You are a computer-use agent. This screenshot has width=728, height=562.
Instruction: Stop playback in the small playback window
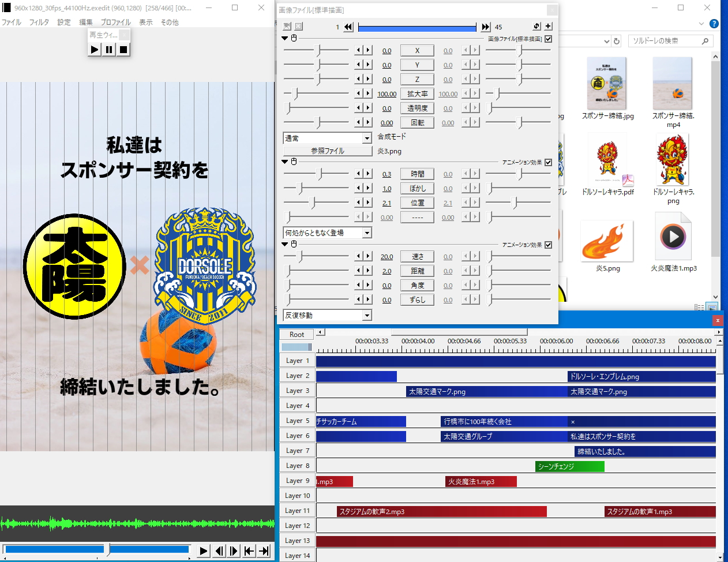[x=123, y=50]
